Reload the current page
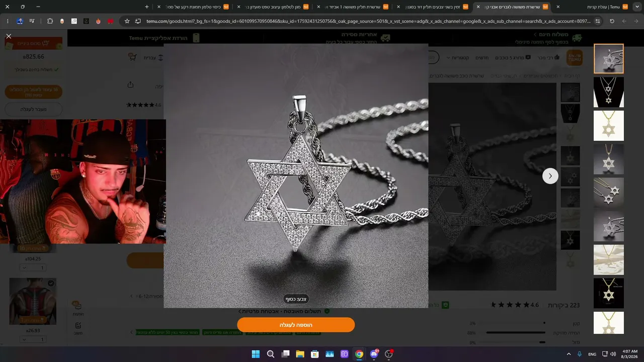This screenshot has width=644, height=362. [x=612, y=21]
